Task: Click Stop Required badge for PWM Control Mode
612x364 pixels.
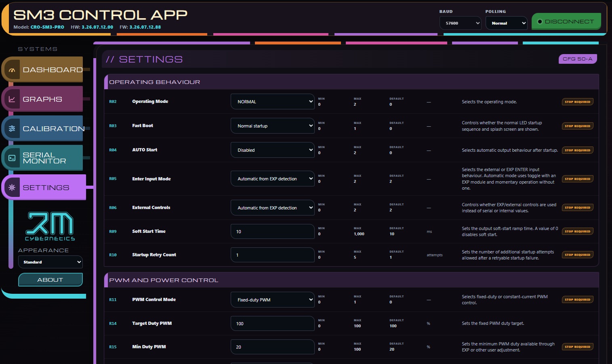Action: pos(578,300)
